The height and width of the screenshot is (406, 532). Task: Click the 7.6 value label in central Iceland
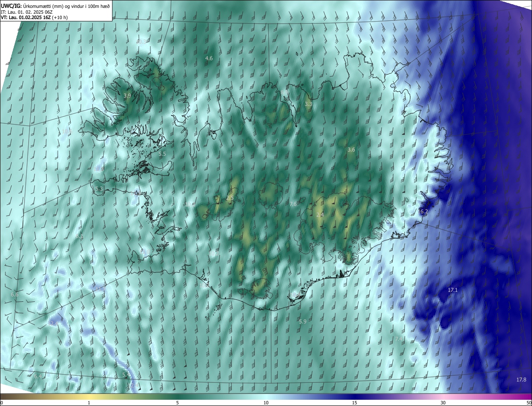[x=293, y=204]
